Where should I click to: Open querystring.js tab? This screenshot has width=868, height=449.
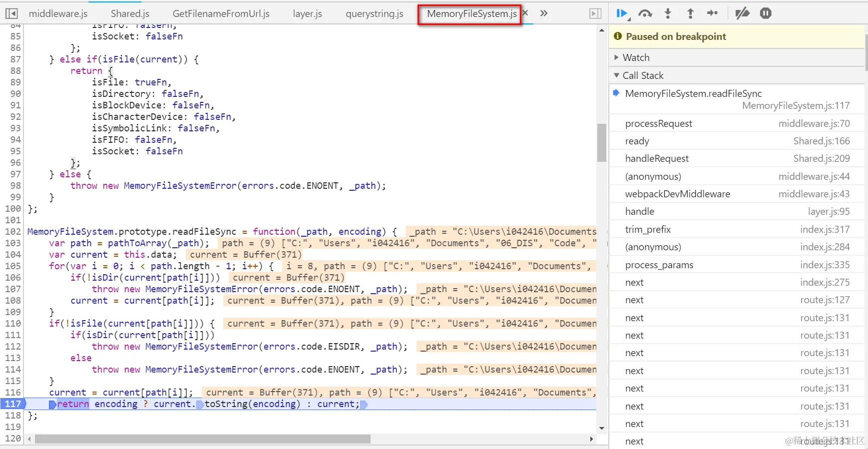click(x=374, y=13)
